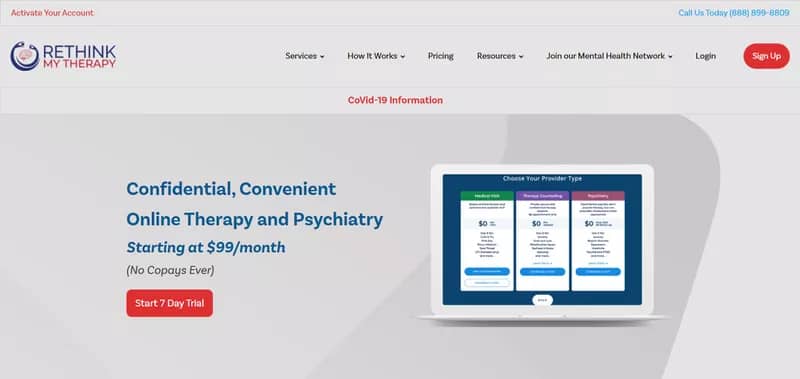Image resolution: width=800 pixels, height=379 pixels.
Task: Click the laptop provider type screenshot
Action: point(542,242)
